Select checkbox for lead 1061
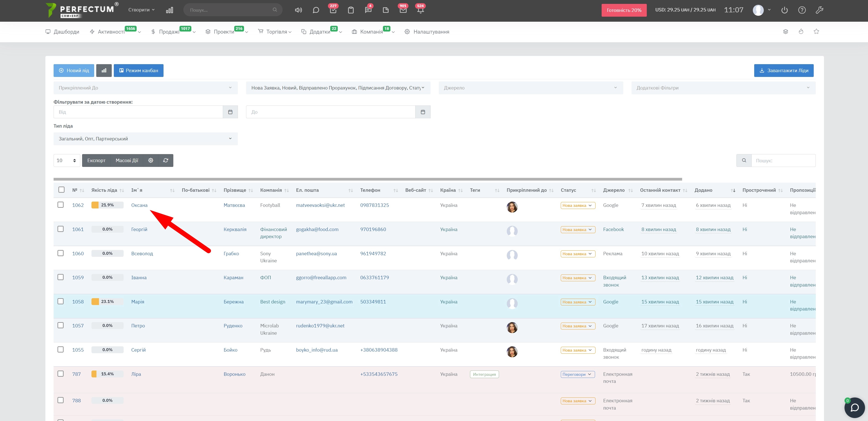Image resolution: width=868 pixels, height=421 pixels. 61,229
